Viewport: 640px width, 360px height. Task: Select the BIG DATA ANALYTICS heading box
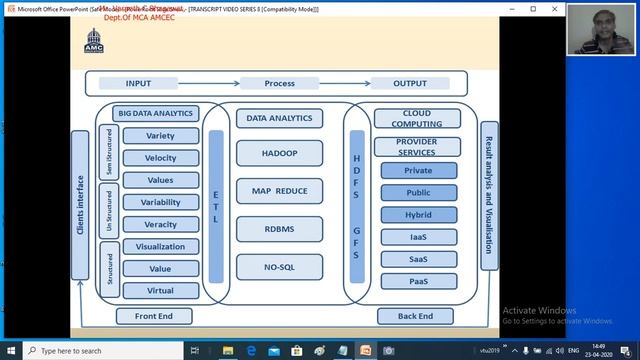coord(156,113)
